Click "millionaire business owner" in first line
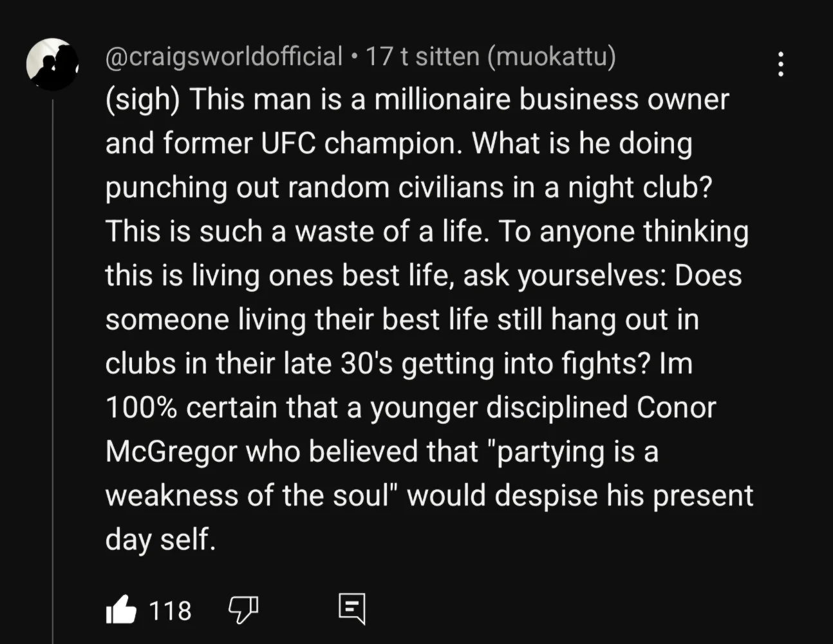 (552, 100)
